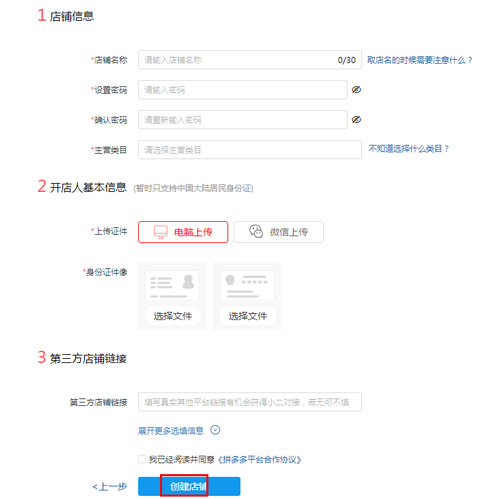The image size is (500, 499).
Task: Open 不知道选择什么类目 help link
Action: coord(408,148)
